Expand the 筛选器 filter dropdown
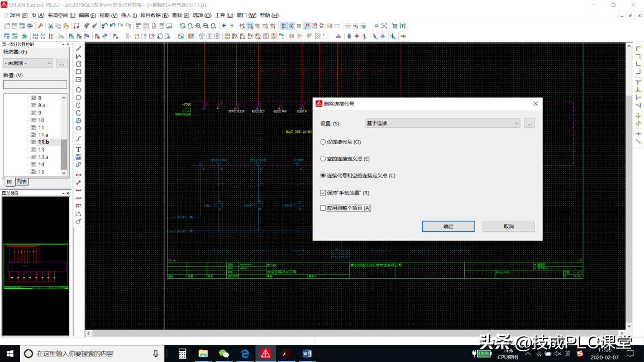The height and width of the screenshot is (362, 644). (28, 63)
